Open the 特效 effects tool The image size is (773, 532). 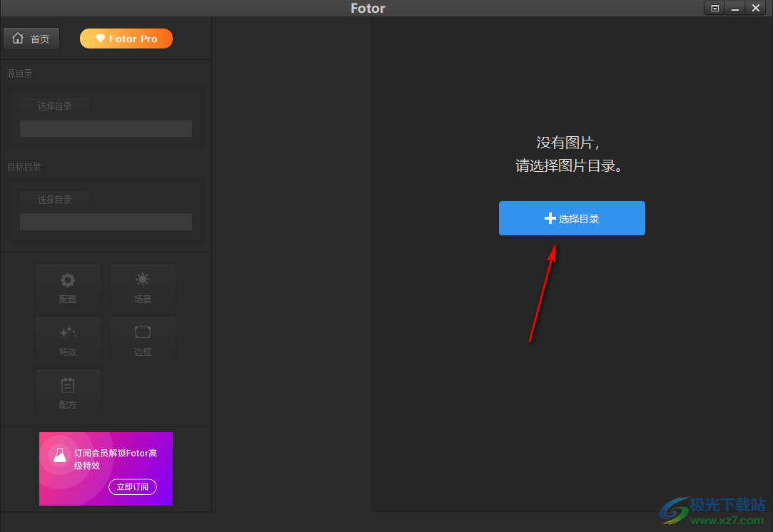(68, 340)
